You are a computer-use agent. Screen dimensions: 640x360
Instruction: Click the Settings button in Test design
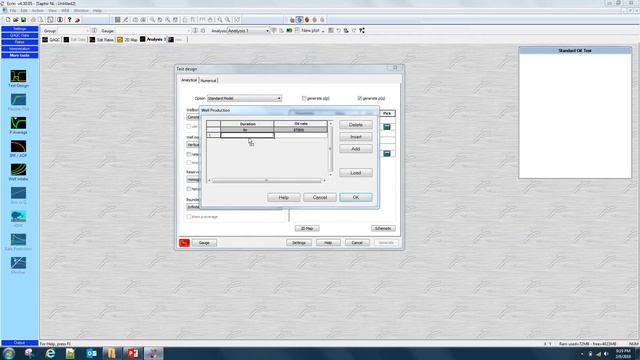coord(299,243)
